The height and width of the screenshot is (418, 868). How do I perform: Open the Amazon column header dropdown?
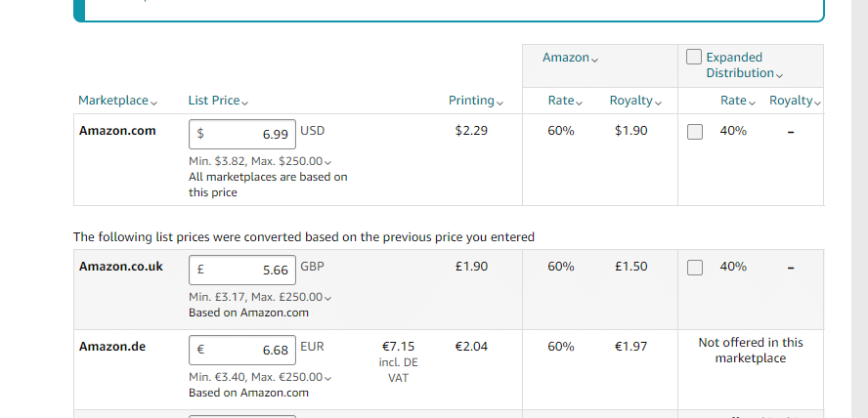(570, 58)
